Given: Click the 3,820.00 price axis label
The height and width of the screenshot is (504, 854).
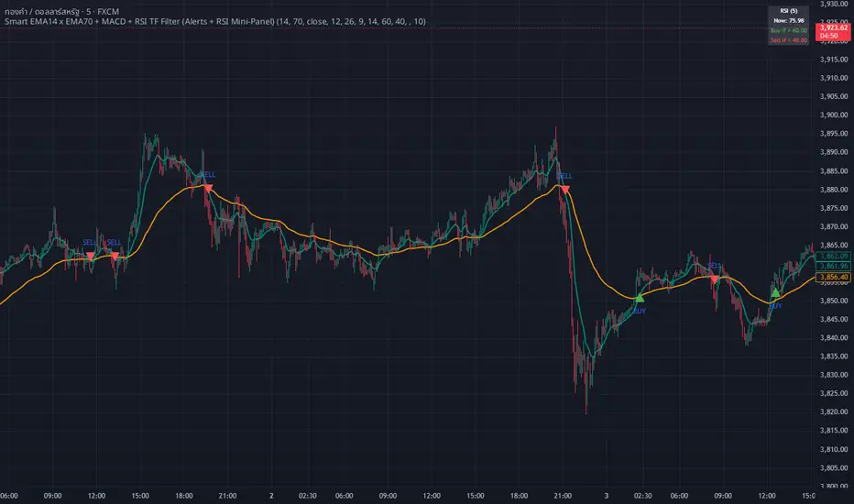Looking at the screenshot, I should 834,412.
